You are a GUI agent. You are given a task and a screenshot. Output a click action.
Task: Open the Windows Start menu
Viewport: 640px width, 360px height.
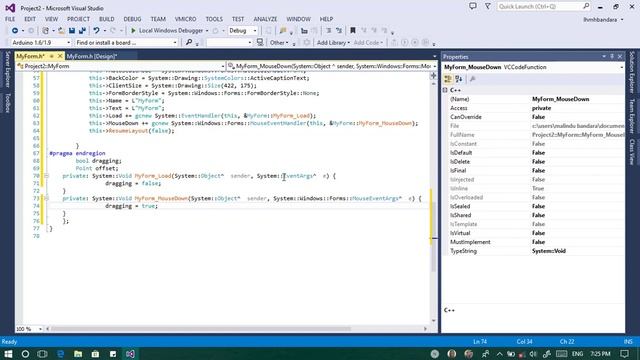(8, 353)
